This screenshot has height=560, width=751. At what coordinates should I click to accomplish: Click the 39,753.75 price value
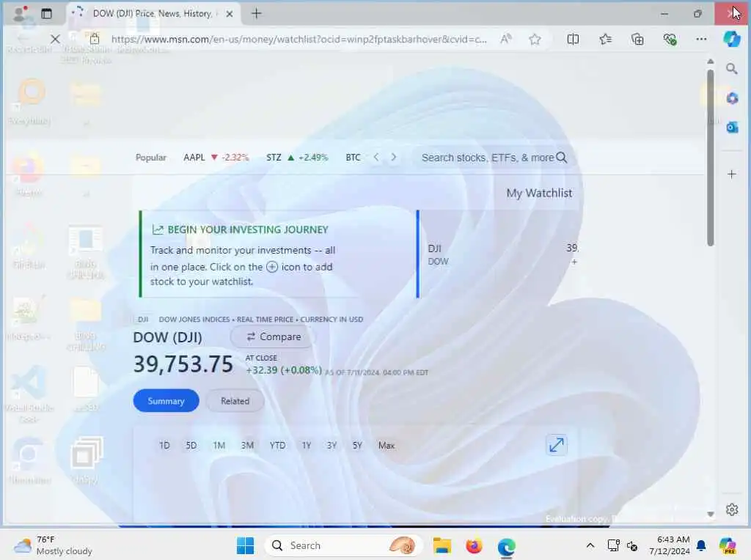pyautogui.click(x=183, y=364)
